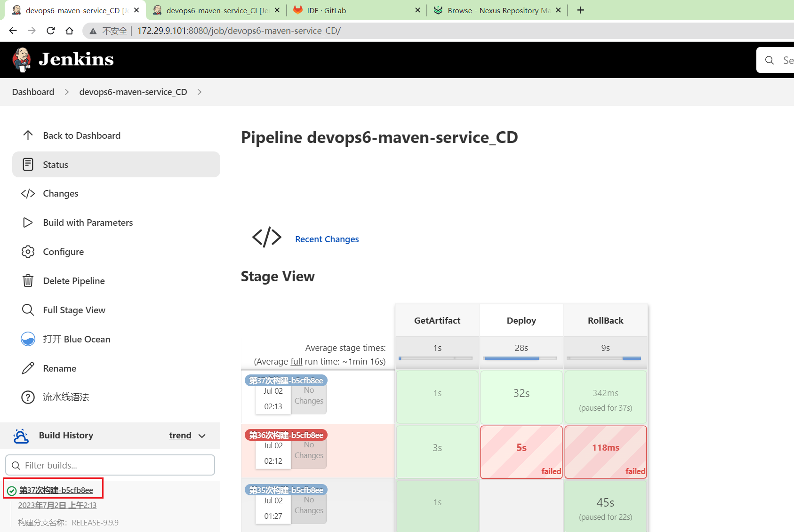The width and height of the screenshot is (794, 532).
Task: Click the Deploy average time progress bar
Action: [521, 358]
